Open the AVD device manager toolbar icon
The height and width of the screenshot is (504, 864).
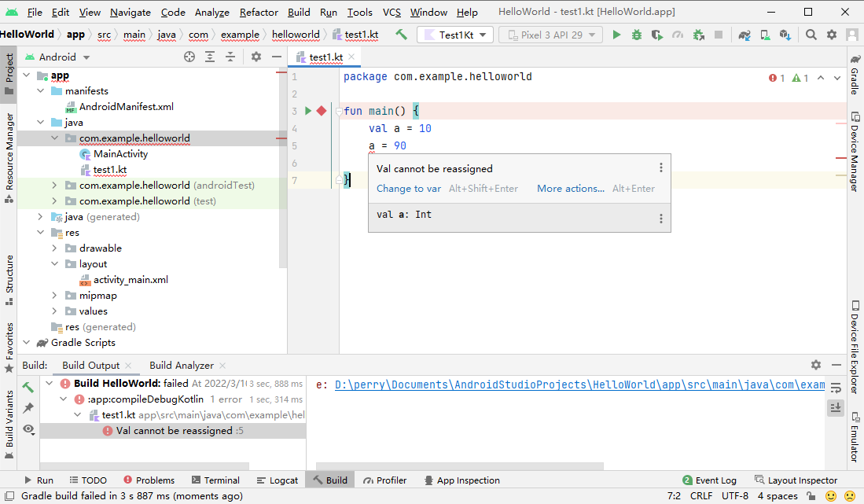coord(765,35)
